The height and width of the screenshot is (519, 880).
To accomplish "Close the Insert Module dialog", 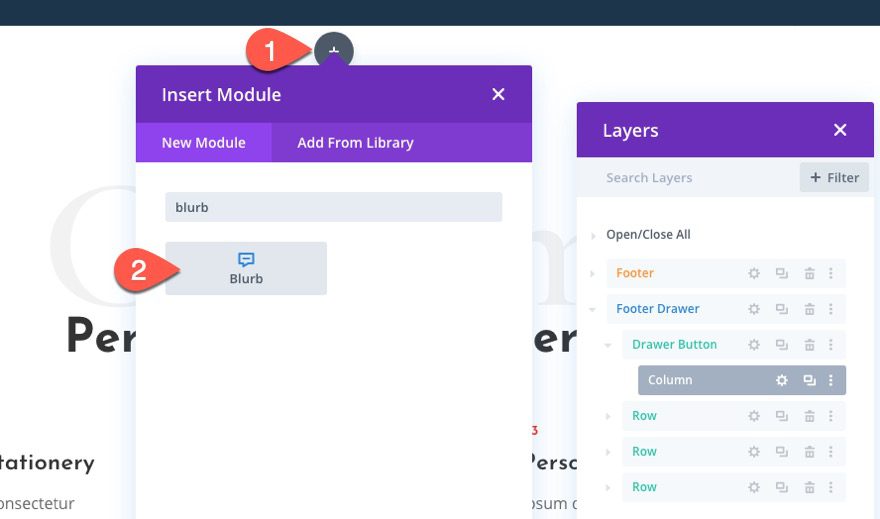I will click(x=498, y=95).
